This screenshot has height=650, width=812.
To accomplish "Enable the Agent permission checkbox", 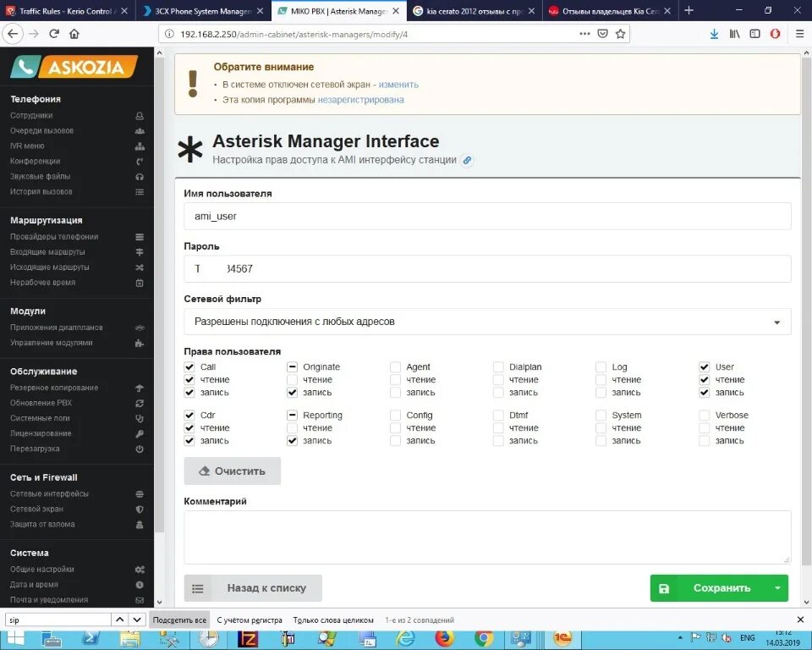I will [x=395, y=367].
